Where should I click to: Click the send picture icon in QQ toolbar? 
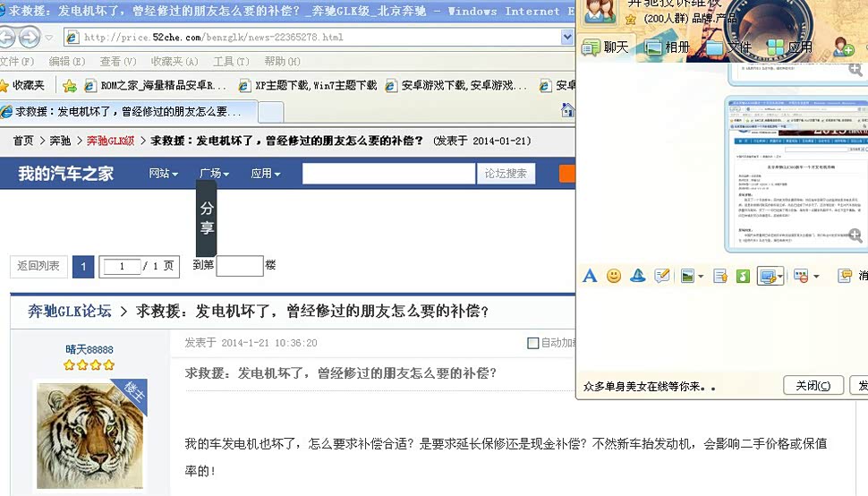pos(687,276)
